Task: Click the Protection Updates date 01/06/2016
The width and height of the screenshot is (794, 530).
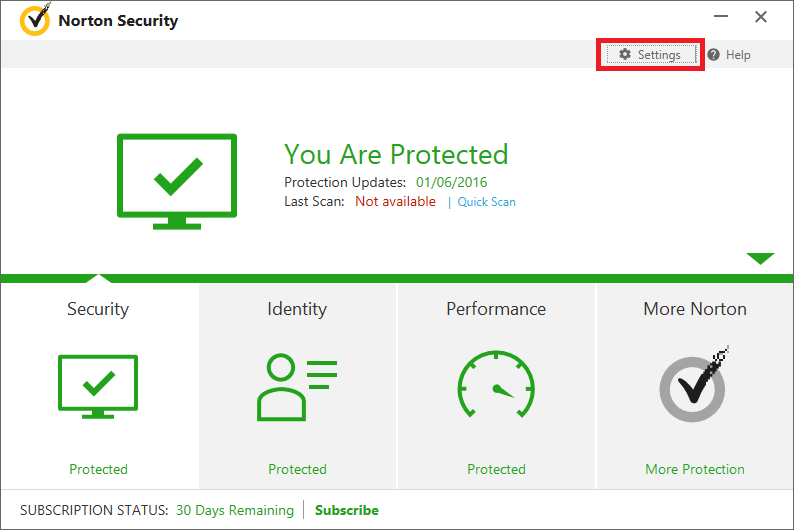Action: (452, 182)
